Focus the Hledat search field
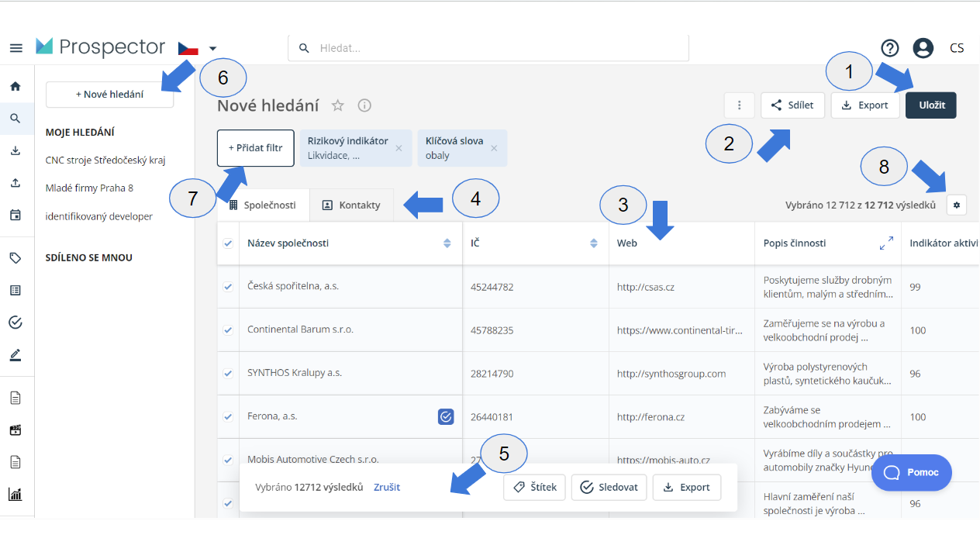The width and height of the screenshot is (980, 552). (x=488, y=48)
